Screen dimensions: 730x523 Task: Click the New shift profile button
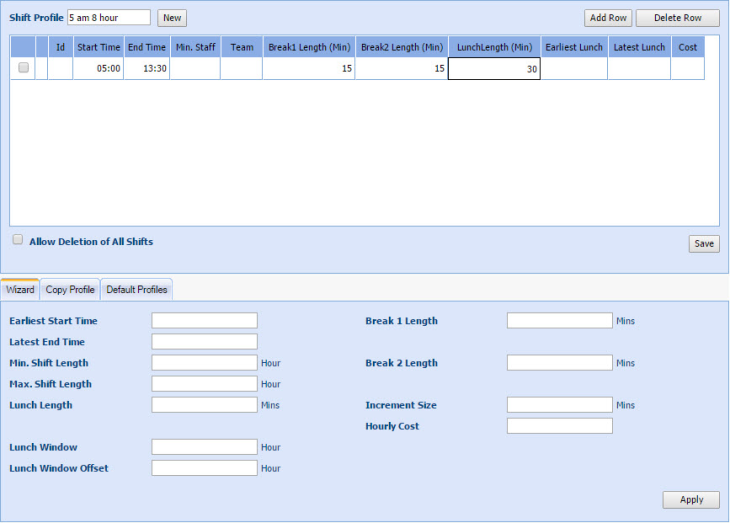tap(172, 18)
